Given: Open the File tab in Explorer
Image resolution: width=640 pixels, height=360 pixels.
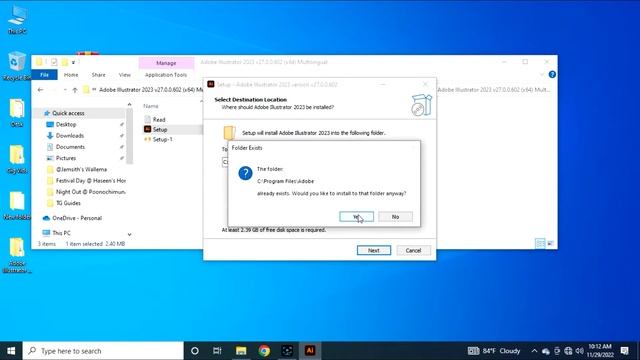Looking at the screenshot, I should [x=44, y=75].
